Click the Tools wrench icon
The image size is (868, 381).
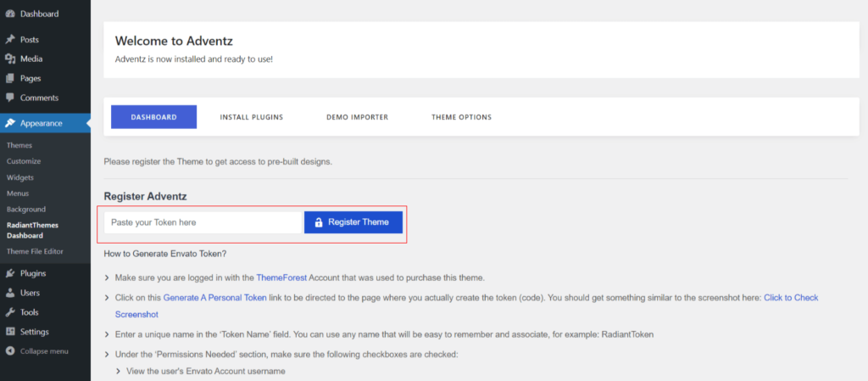(10, 313)
